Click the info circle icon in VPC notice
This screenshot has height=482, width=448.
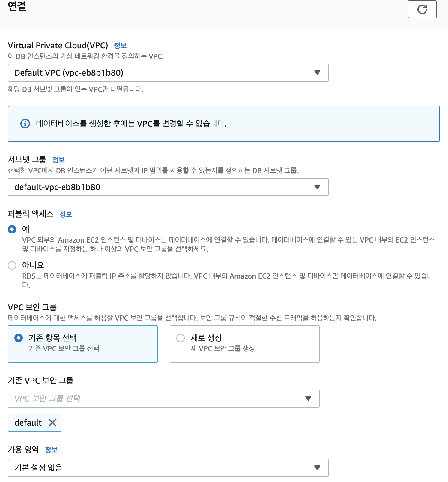pos(25,123)
